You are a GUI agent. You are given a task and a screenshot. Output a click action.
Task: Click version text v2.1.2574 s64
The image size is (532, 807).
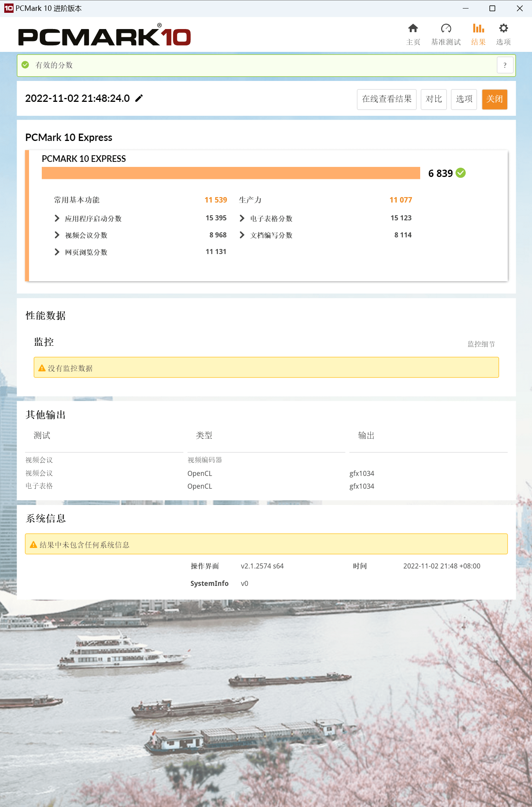coord(262,566)
